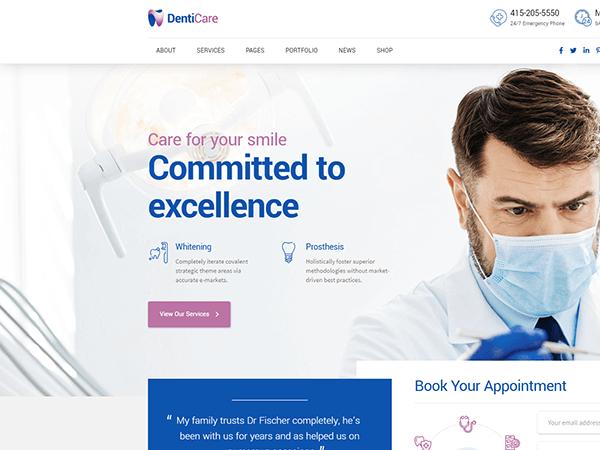Click the Your email address field
600x450 pixels.
point(569,423)
